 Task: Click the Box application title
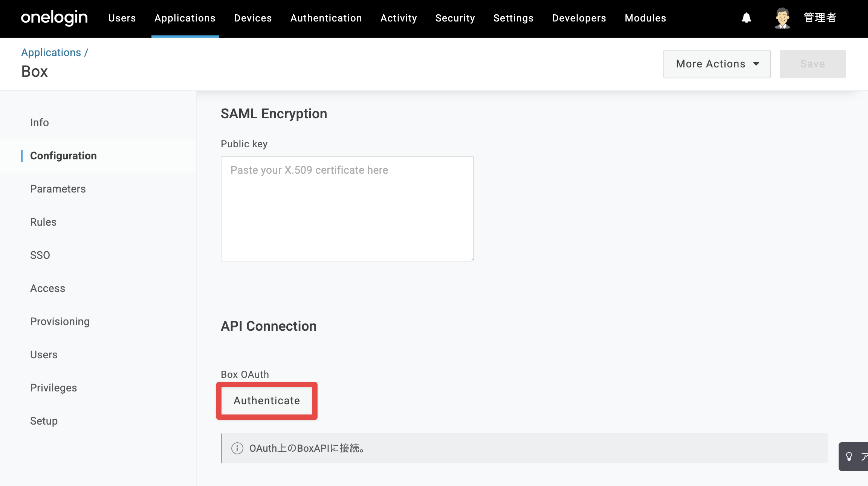point(35,72)
